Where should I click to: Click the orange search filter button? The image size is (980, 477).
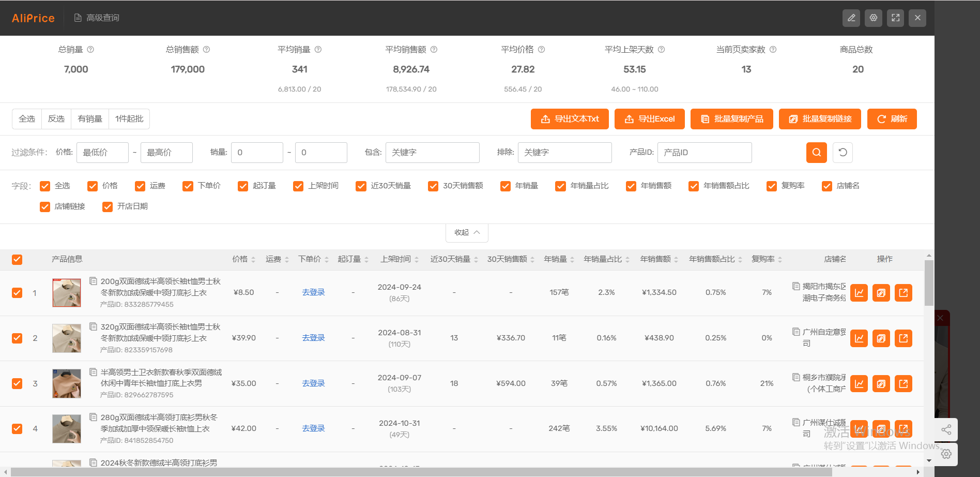point(817,152)
